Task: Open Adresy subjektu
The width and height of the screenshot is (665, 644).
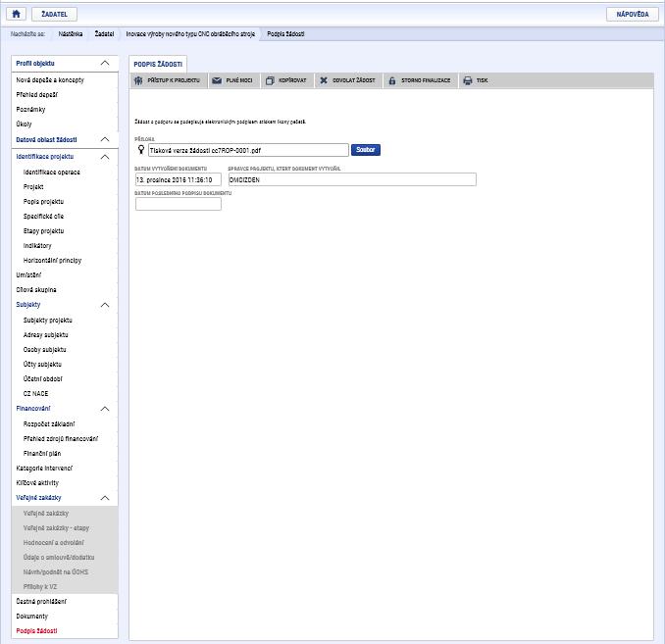Action: (x=45, y=335)
